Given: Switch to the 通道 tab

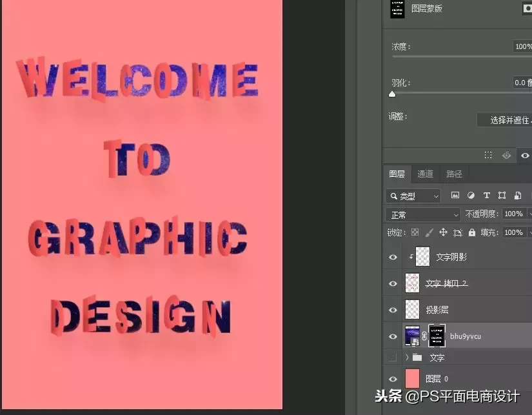Looking at the screenshot, I should (426, 174).
